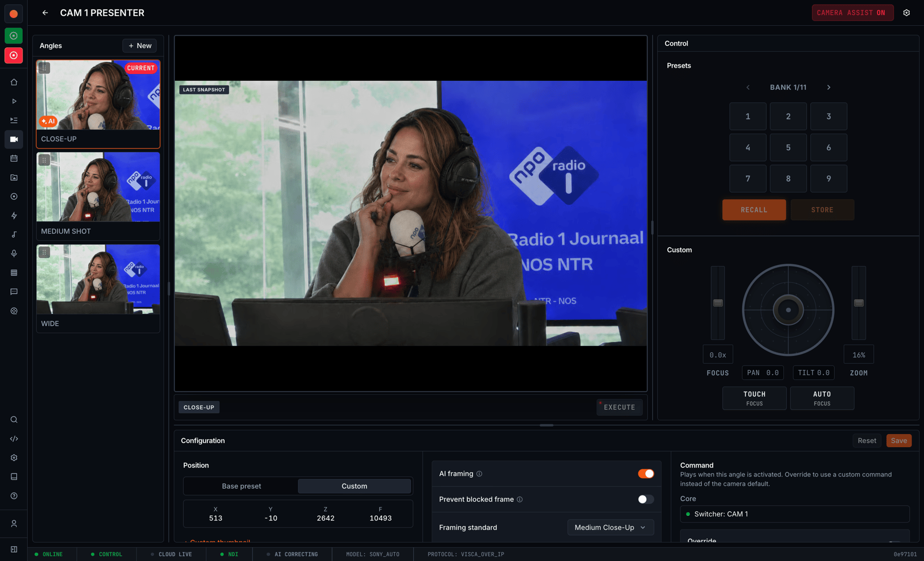Click the drag handle on the CLOSE-UP angle
Screen dimensions: 924x561
[44, 68]
